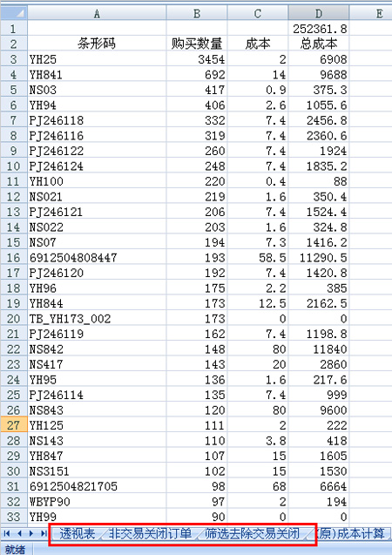Click cell D1 showing 252361.8
Viewport: 392px width, 555px height.
click(x=319, y=29)
